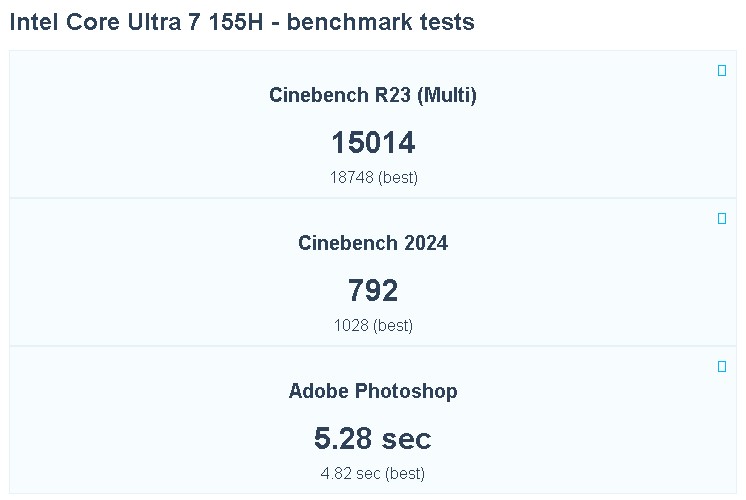This screenshot has height=500, width=746.
Task: Click "(best)" beside 18748
Action: point(397,178)
